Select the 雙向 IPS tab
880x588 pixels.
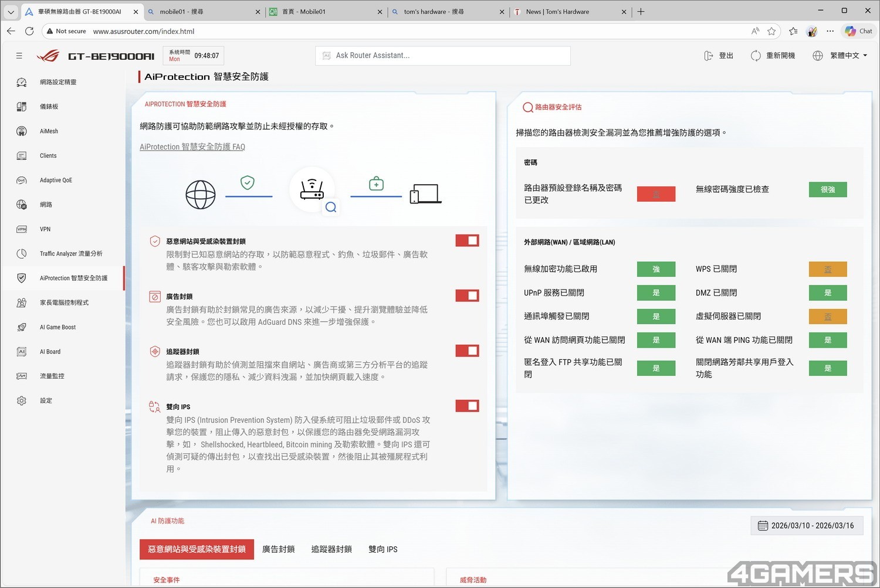point(383,549)
